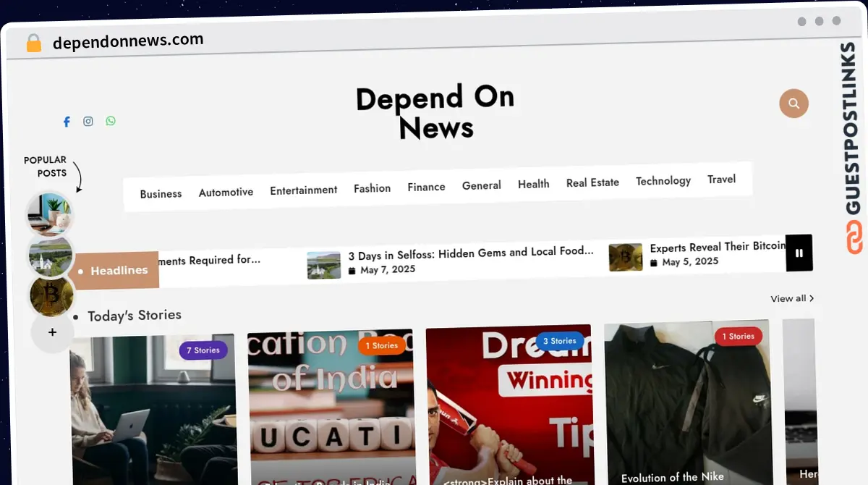Click the padlock icon in address bar
The height and width of the screenshot is (485, 868).
[33, 43]
